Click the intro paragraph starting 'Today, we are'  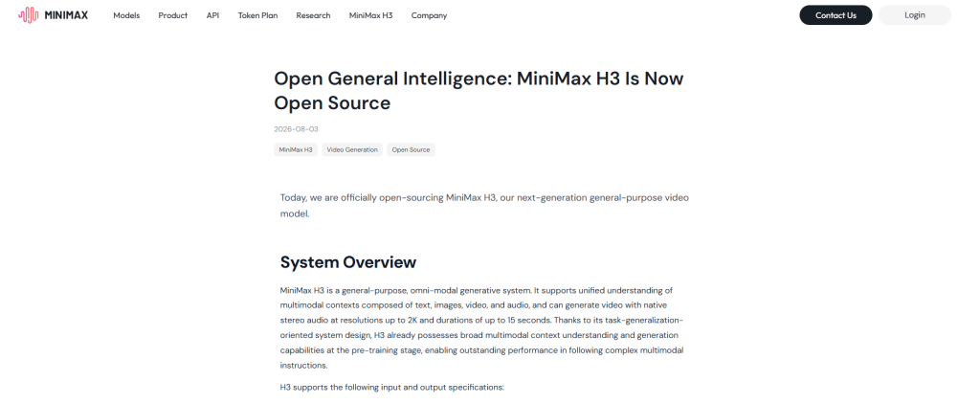[484, 206]
